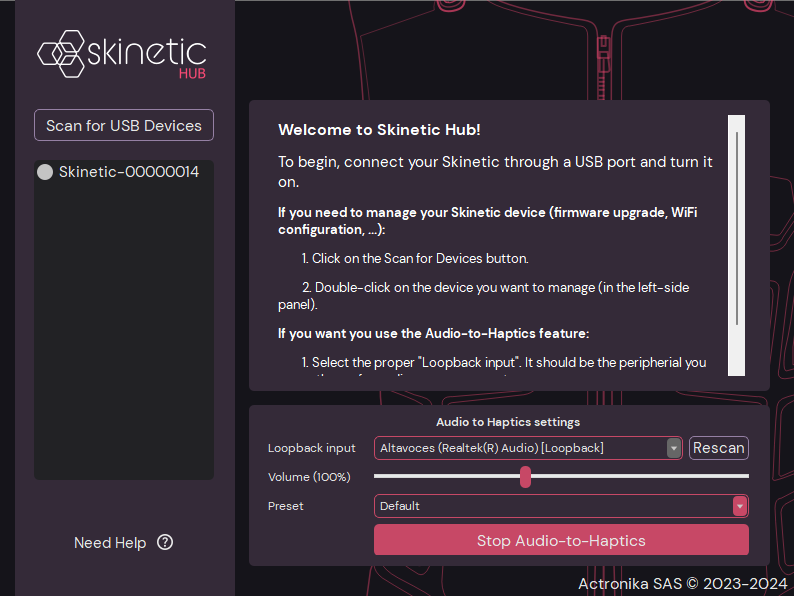Click the welcome text vertical scrollbar

pyautogui.click(x=736, y=246)
